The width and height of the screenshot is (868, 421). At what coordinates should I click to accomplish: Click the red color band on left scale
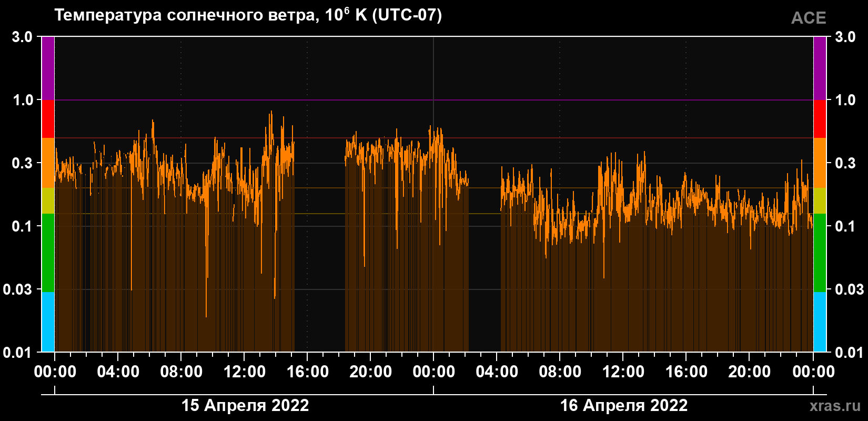pyautogui.click(x=48, y=119)
